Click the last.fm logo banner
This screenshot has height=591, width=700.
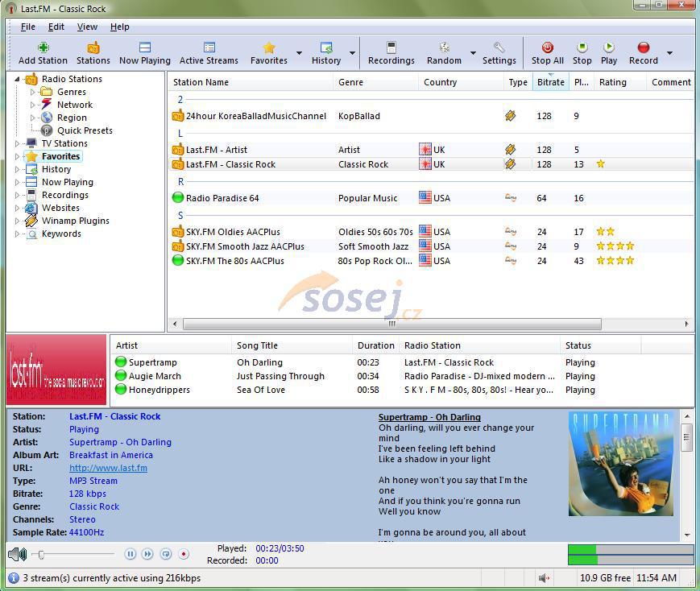[x=56, y=370]
